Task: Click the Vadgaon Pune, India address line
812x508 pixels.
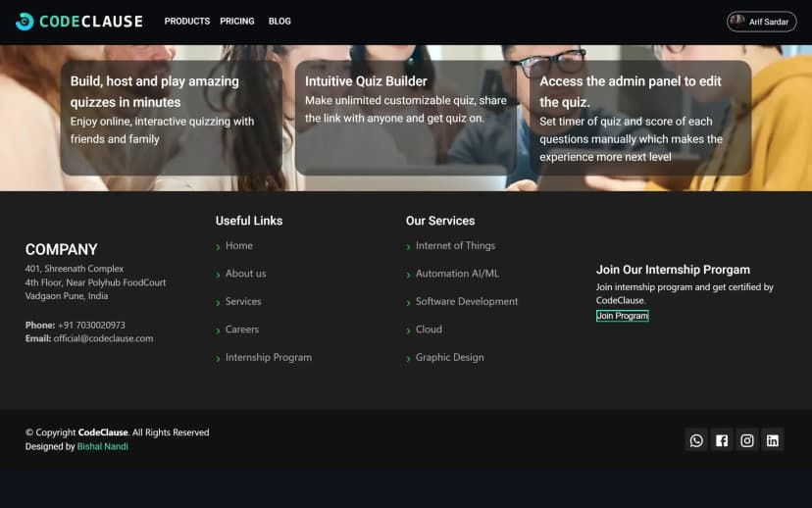Action: click(x=67, y=296)
